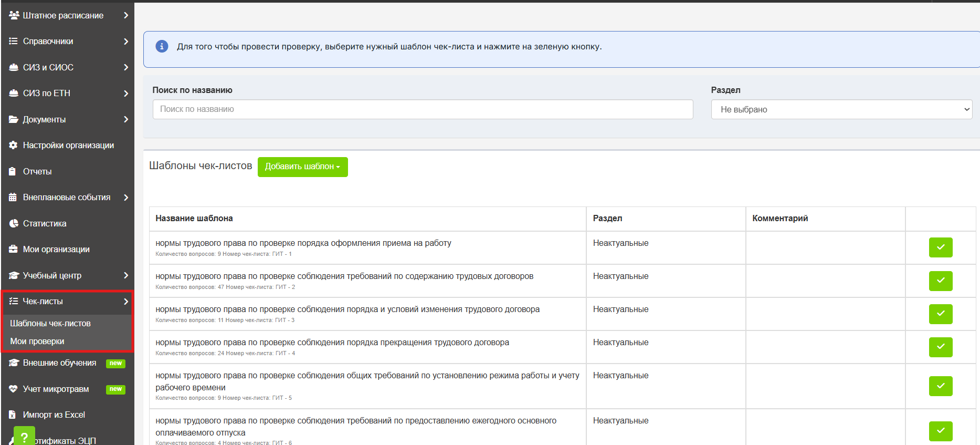Screen dimensions: 980x445
Task: Click the Учебный центр graduation cap icon
Action: [14, 275]
